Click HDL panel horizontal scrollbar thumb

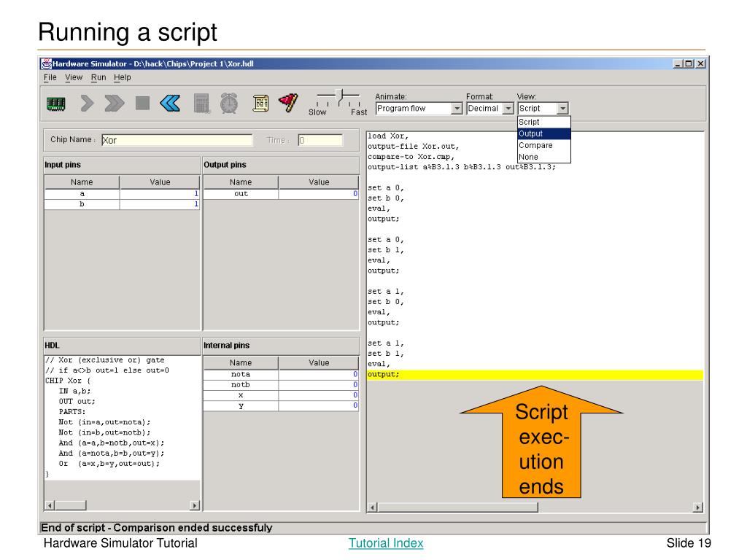(x=71, y=505)
